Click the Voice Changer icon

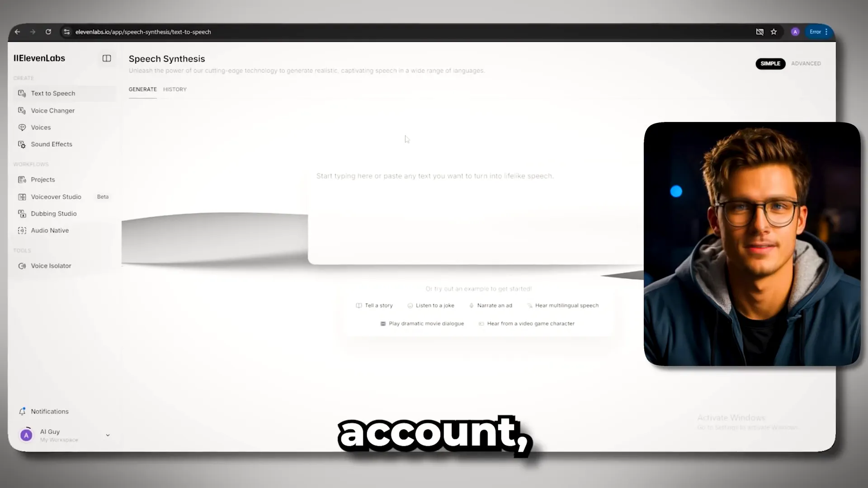pyautogui.click(x=22, y=110)
